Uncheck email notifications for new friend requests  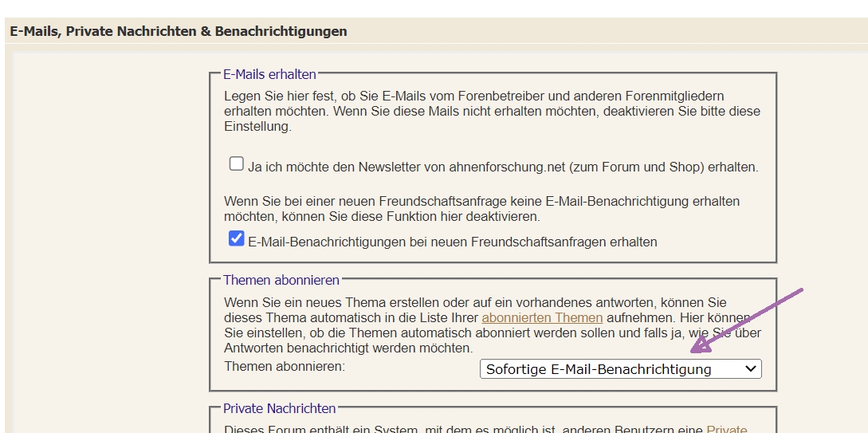pyautogui.click(x=236, y=238)
